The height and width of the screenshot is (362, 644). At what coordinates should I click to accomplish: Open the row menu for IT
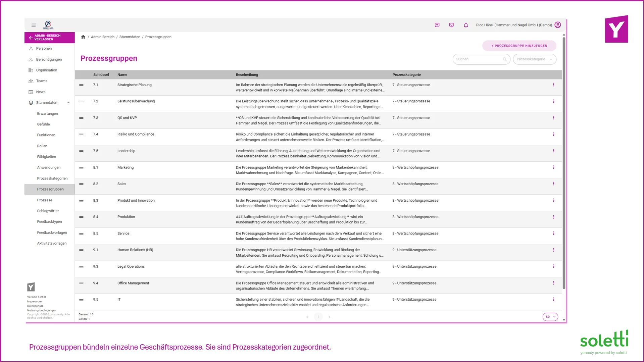(x=554, y=300)
